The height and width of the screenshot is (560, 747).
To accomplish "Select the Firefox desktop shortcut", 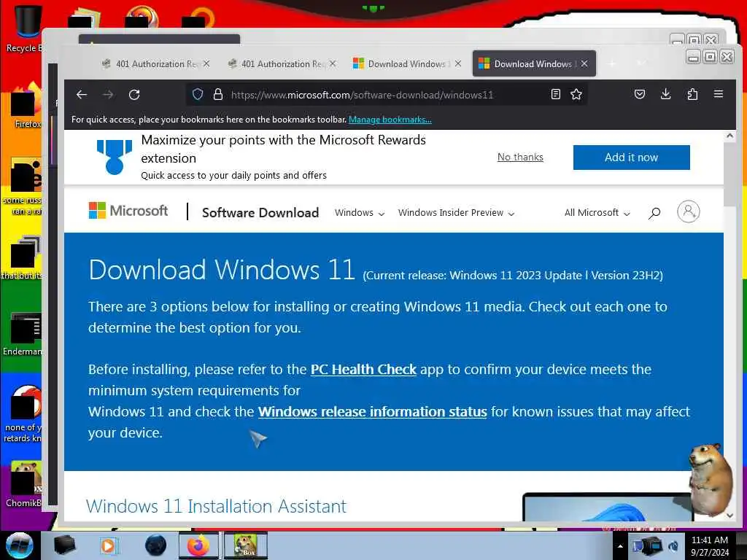I will 27,106.
